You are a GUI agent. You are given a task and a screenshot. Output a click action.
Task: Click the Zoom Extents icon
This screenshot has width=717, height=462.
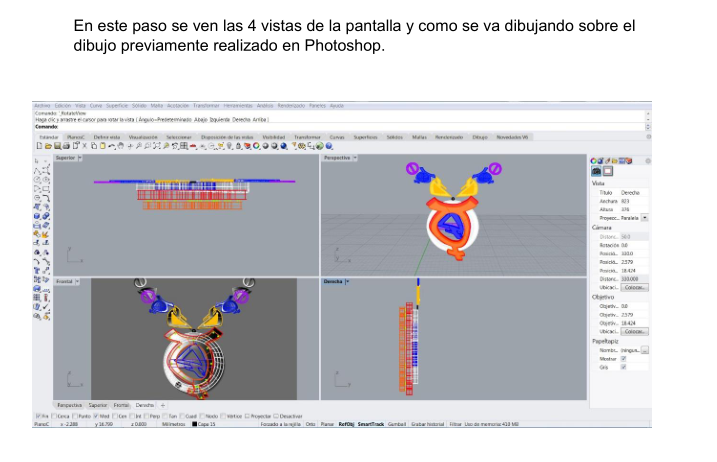click(x=156, y=146)
